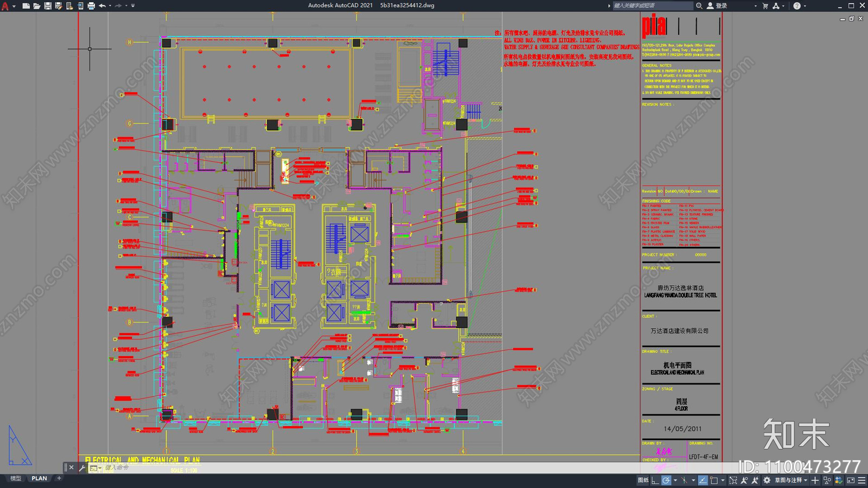
Task: Open undo history dropdown arrow
Action: 110,6
